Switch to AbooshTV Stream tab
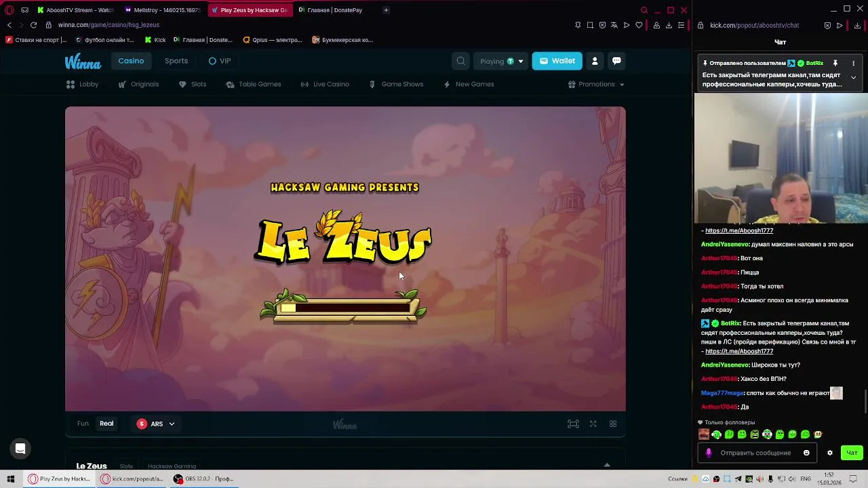 coord(76,10)
